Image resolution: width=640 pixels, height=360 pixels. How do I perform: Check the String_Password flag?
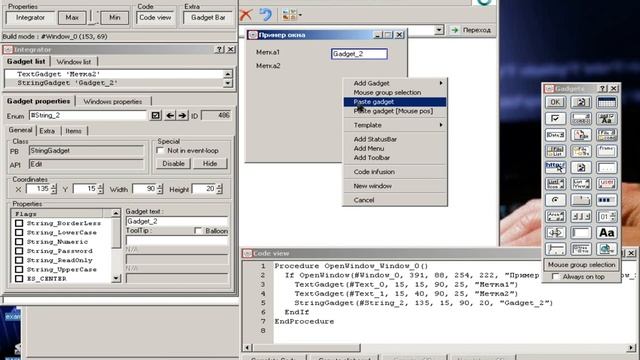point(19,251)
